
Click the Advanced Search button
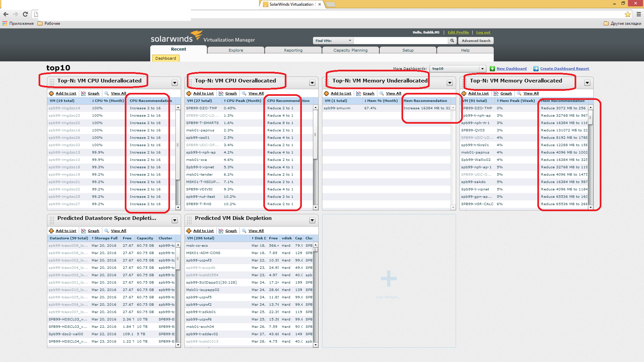(476, 41)
